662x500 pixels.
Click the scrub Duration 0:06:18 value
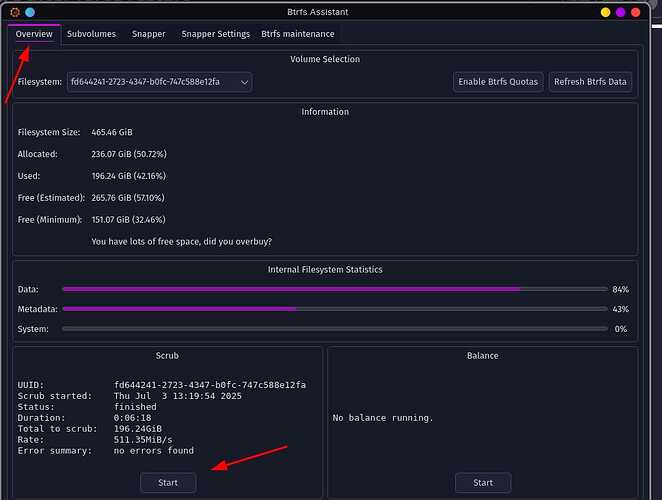(132, 418)
